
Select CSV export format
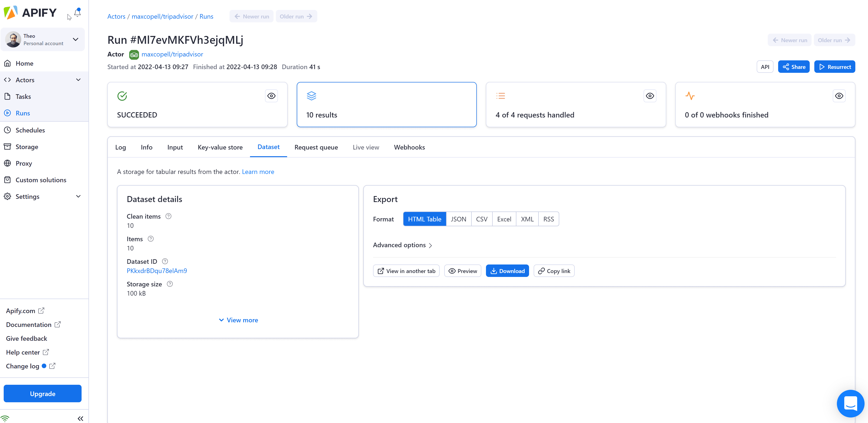pyautogui.click(x=482, y=219)
